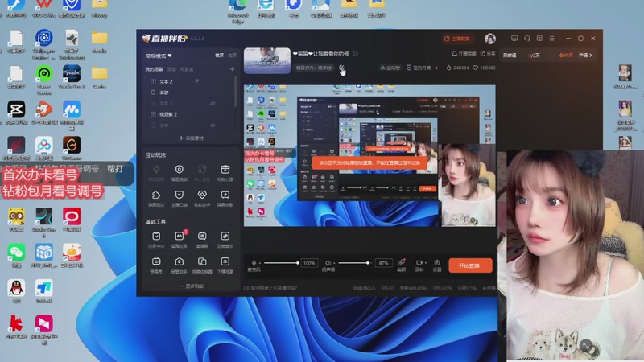The width and height of the screenshot is (644, 362).
Task: Open the feedback icon next to the headset icon
Action: (x=539, y=38)
